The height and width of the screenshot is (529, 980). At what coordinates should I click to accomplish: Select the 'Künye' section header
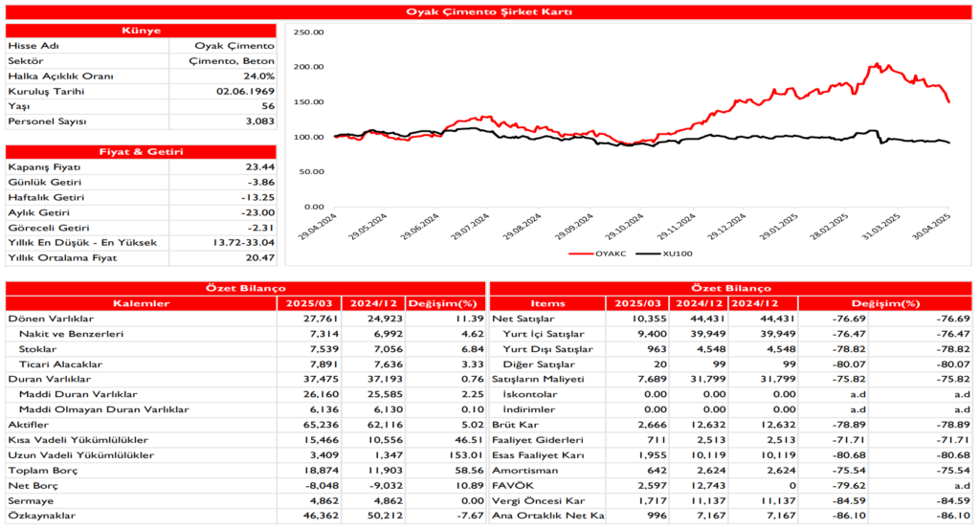coord(141,31)
